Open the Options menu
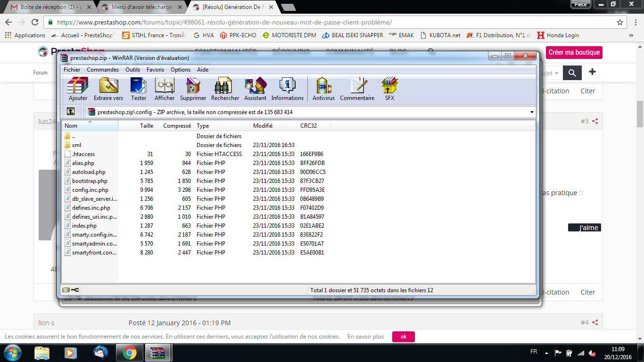Screen dimensions: 644x362 (181, 70)
